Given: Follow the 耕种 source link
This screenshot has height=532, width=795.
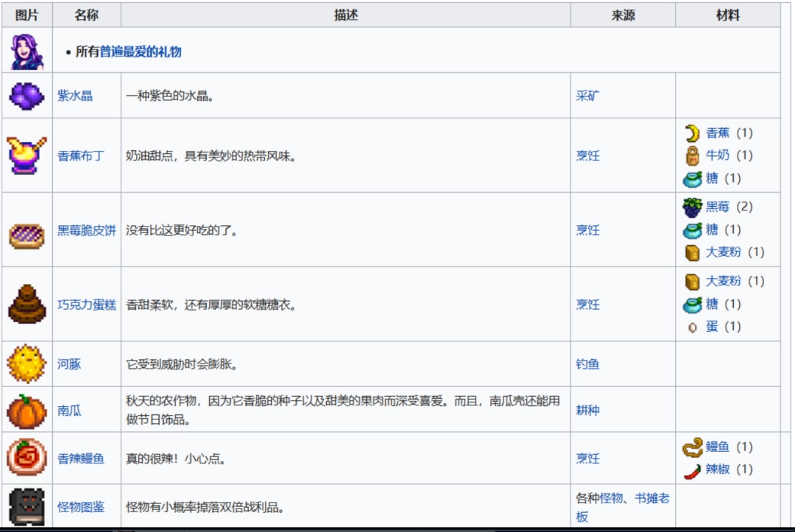Looking at the screenshot, I should [587, 410].
